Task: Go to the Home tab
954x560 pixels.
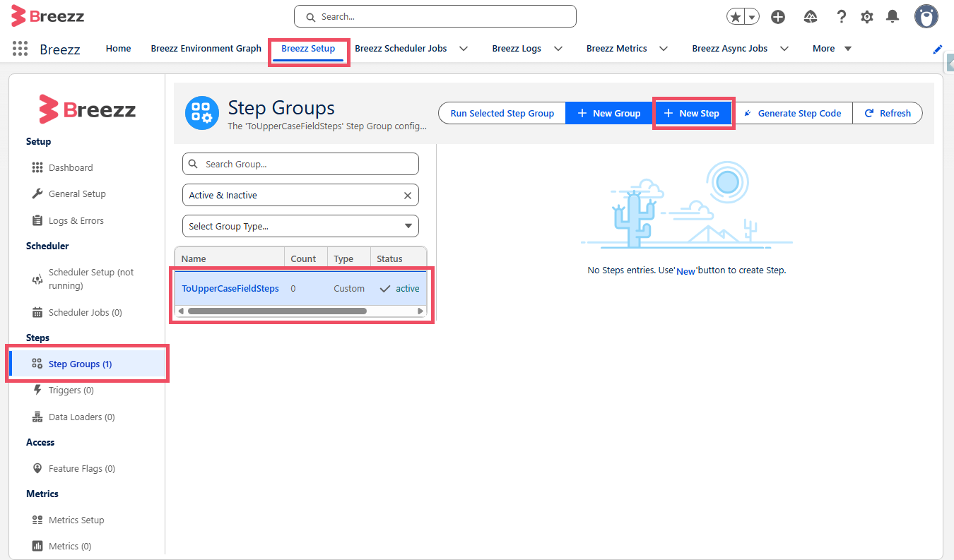Action: click(119, 49)
